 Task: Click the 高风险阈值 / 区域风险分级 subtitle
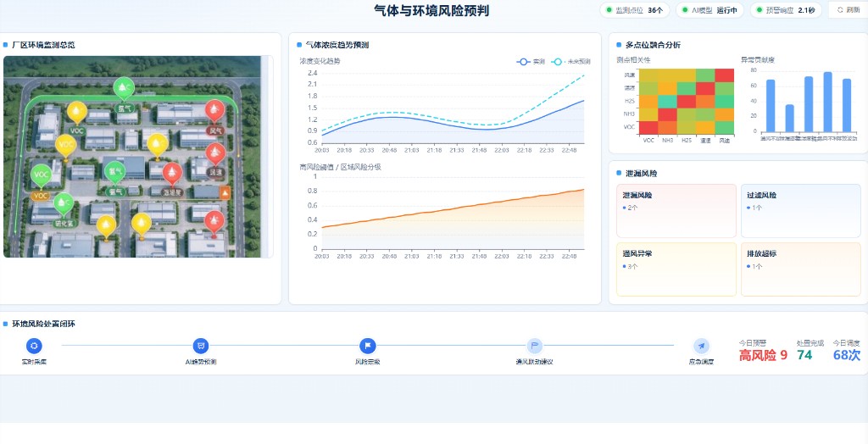coord(341,167)
